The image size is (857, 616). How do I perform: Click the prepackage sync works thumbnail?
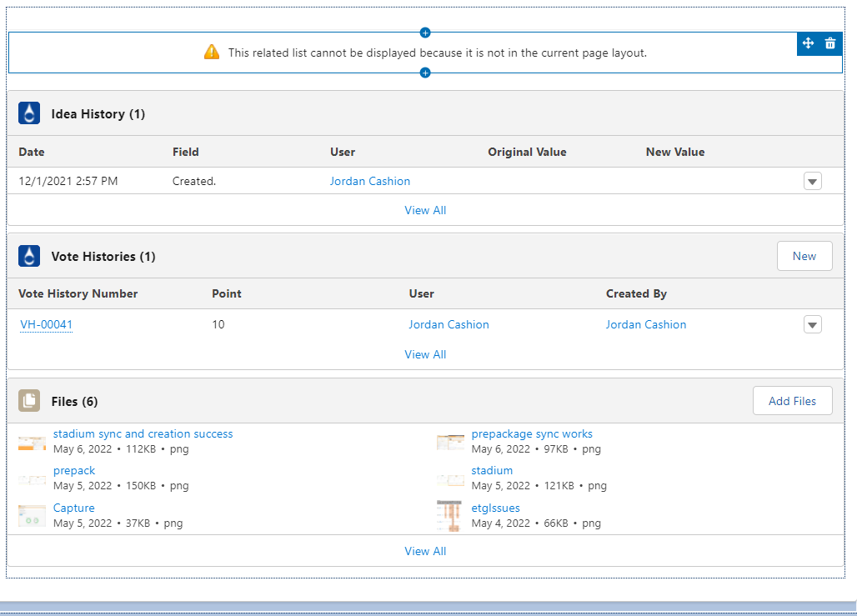[x=450, y=442]
